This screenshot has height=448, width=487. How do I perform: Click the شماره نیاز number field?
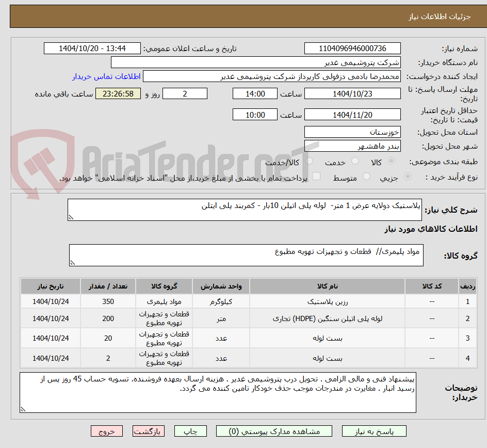coord(352,49)
